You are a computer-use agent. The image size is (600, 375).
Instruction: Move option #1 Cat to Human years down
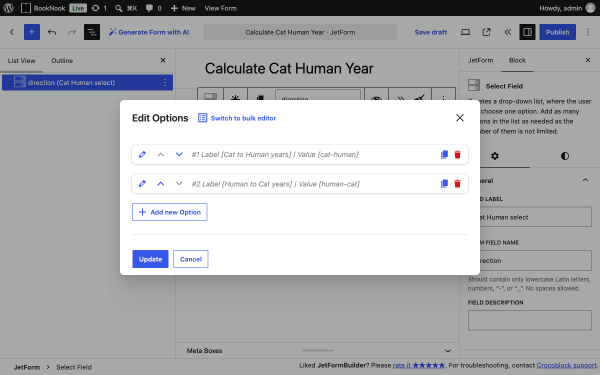pos(179,155)
